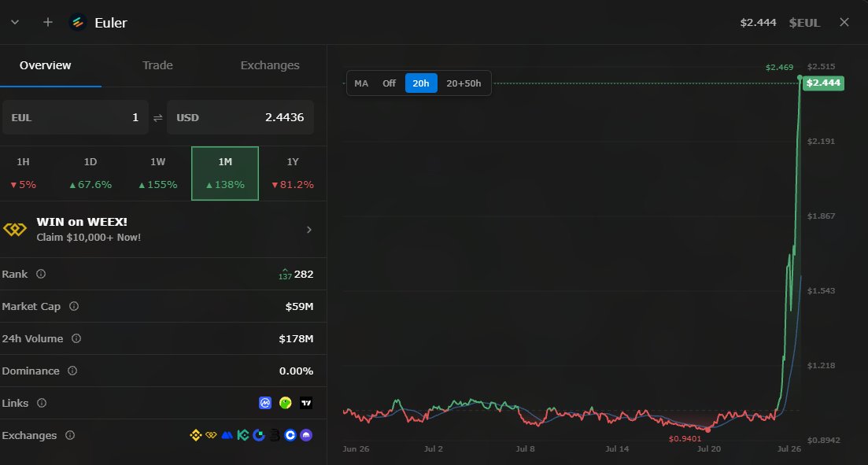Click the Jul 20 axis label

click(x=709, y=449)
